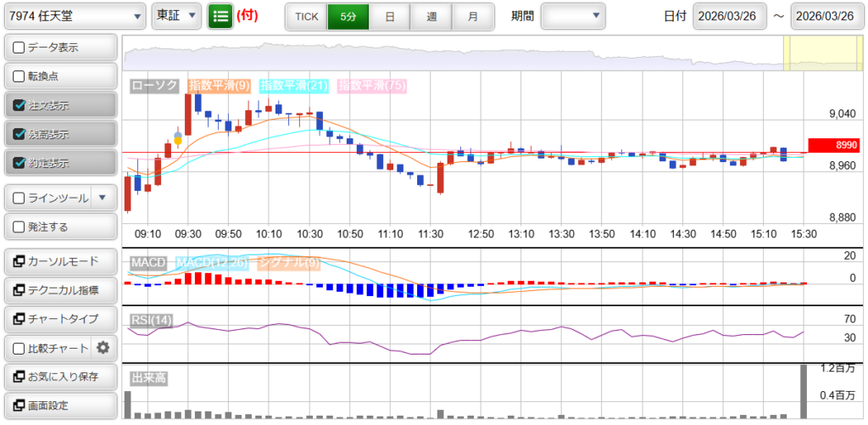The width and height of the screenshot is (868, 425).
Task: Enable the データ表示 checkbox
Action: pyautogui.click(x=19, y=48)
